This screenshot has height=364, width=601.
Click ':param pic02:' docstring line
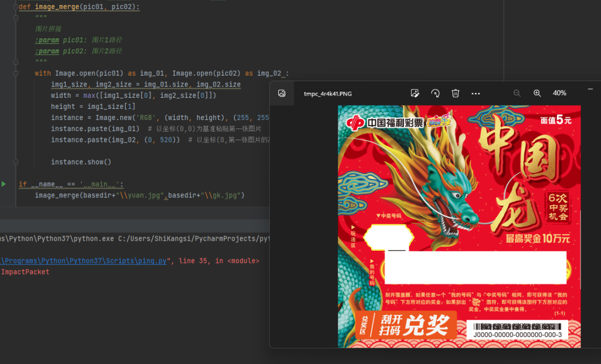coord(78,51)
